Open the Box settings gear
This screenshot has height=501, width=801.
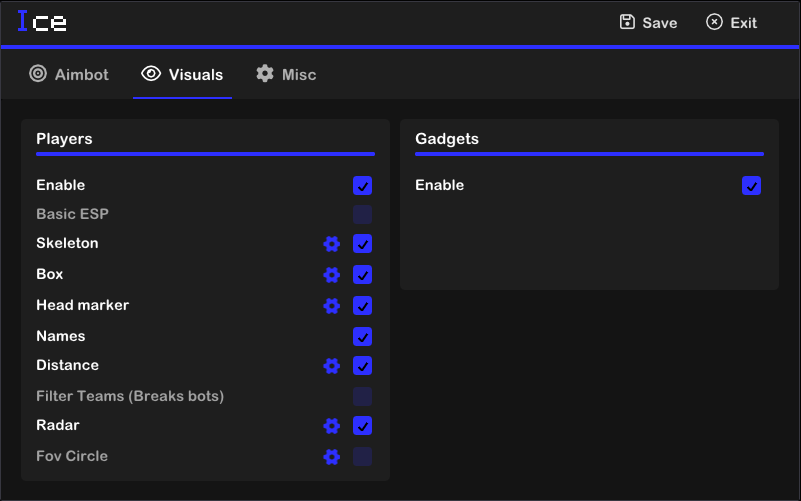click(332, 275)
